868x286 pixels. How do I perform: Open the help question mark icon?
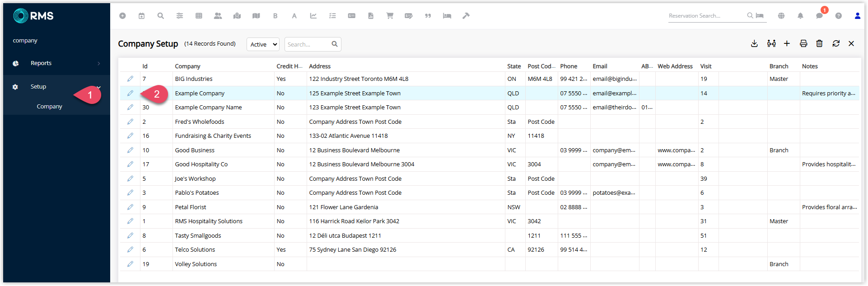839,16
